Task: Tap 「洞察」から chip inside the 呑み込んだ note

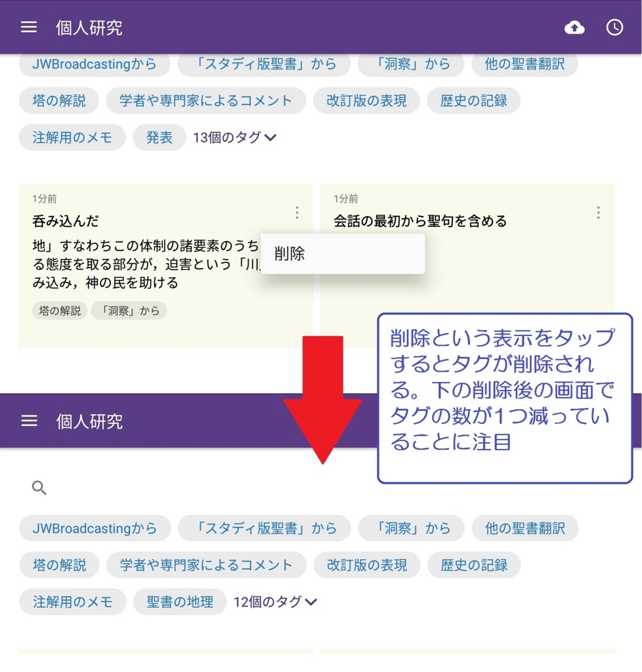Action: (x=129, y=310)
